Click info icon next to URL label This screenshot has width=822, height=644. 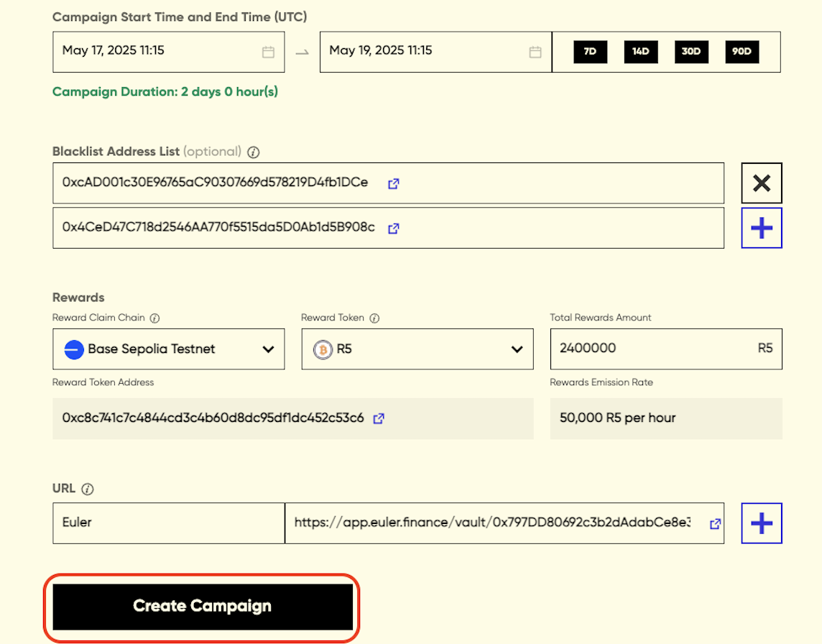(x=88, y=489)
